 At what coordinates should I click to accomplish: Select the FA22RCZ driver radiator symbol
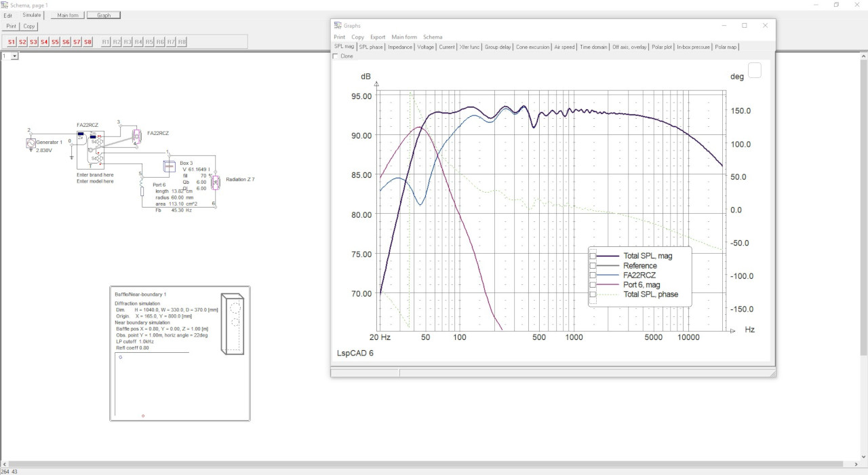(136, 136)
